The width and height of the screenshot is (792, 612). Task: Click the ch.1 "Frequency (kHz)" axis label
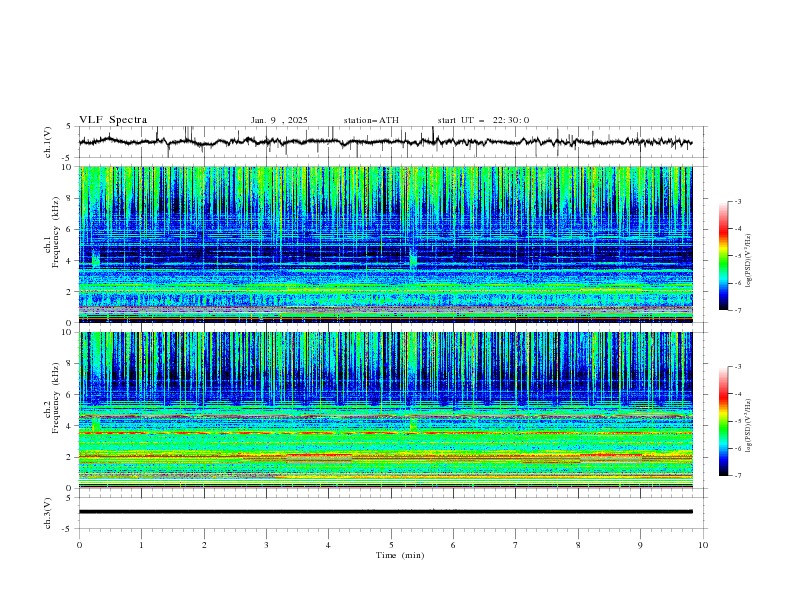(x=58, y=232)
